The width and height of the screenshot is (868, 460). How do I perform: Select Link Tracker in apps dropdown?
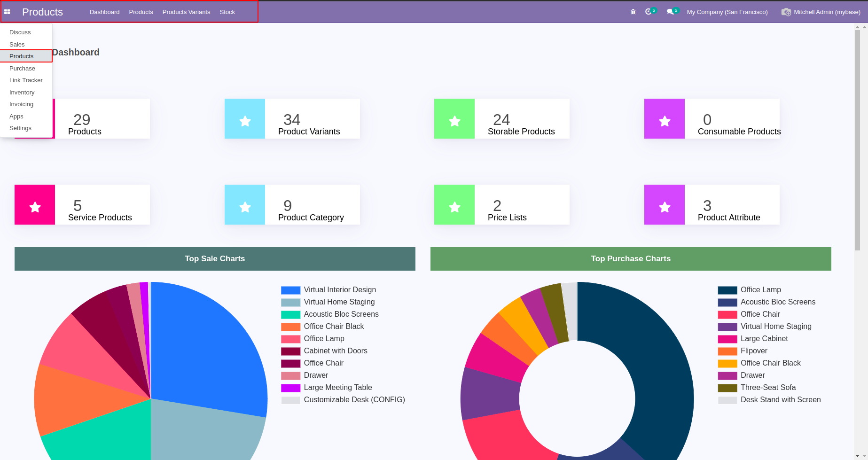pos(26,80)
